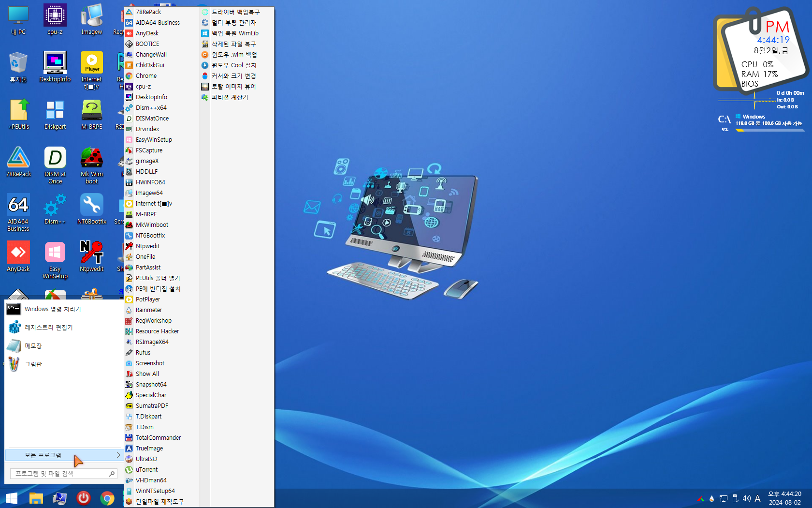This screenshot has width=812, height=508.
Task: Open the +PEUtils desktop icon
Action: click(x=18, y=115)
